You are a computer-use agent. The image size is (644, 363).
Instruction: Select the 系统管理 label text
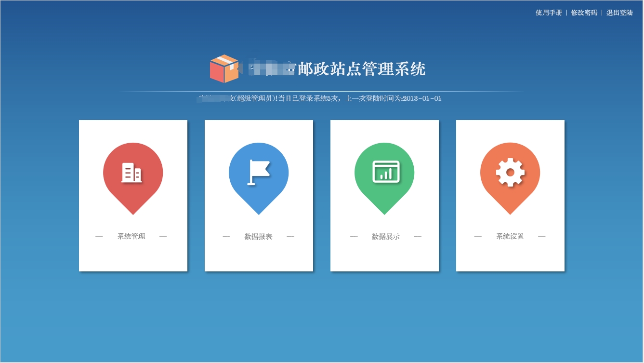(131, 236)
